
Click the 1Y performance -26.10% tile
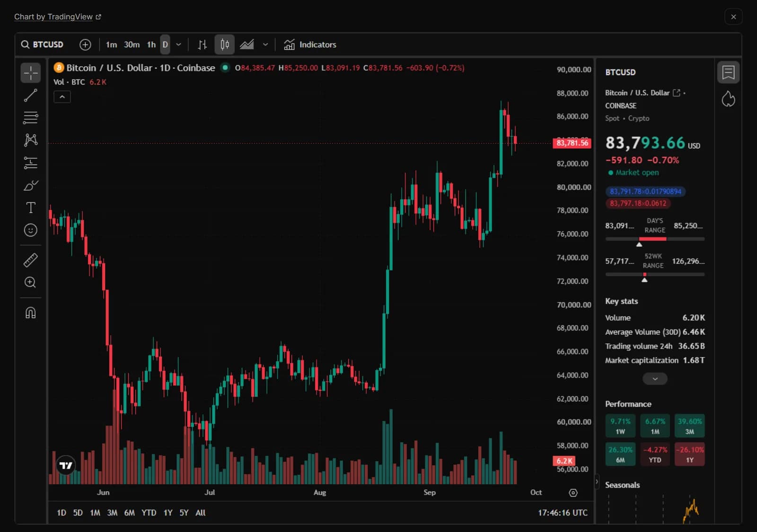point(690,454)
